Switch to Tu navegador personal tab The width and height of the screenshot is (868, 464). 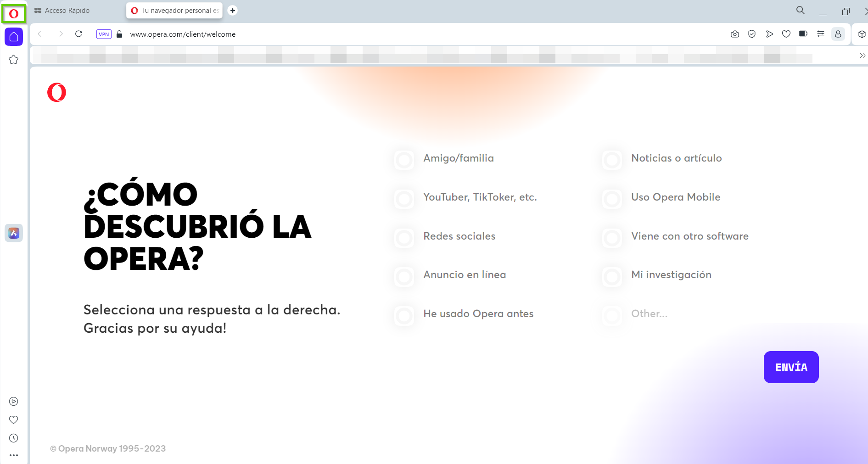[174, 11]
